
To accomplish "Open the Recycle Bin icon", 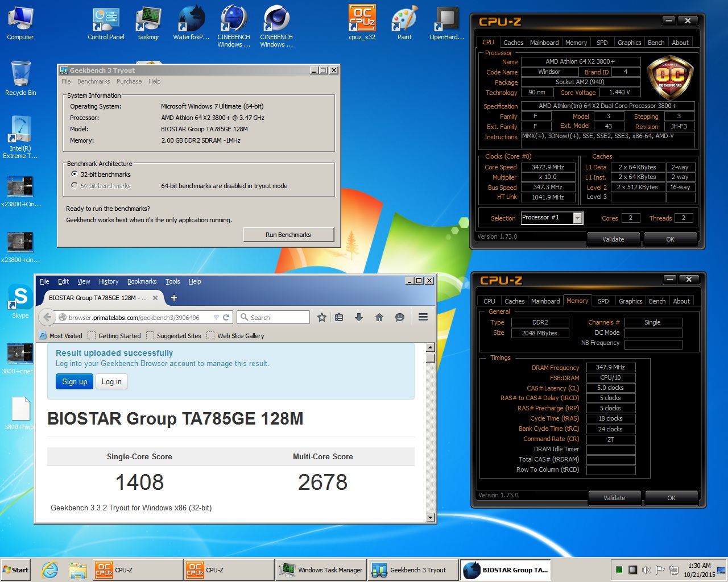I will pyautogui.click(x=20, y=78).
